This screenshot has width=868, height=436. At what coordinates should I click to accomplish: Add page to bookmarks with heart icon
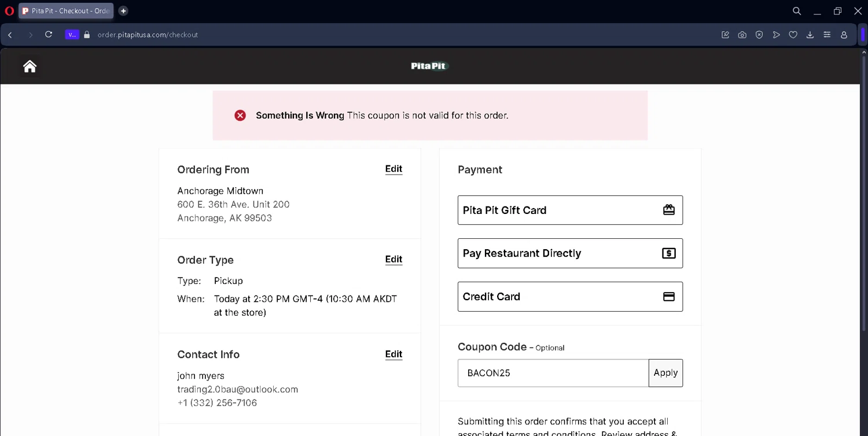[793, 35]
